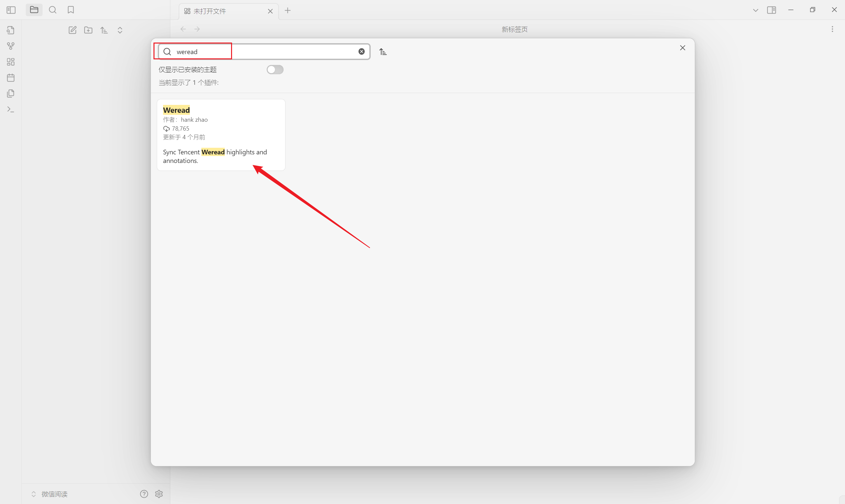Open the canvas icon in ribbon
Image resolution: width=845 pixels, height=504 pixels.
11,62
